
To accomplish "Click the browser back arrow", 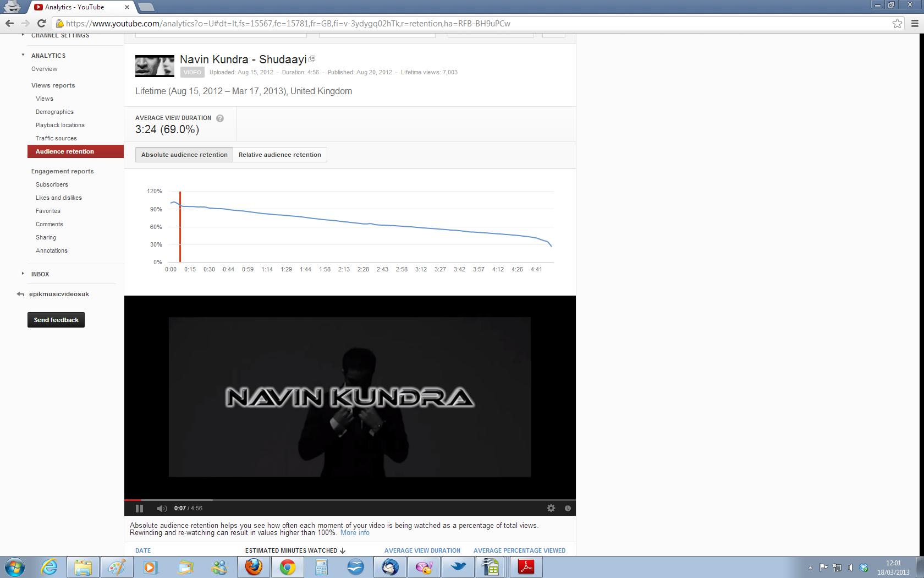I will pyautogui.click(x=9, y=23).
